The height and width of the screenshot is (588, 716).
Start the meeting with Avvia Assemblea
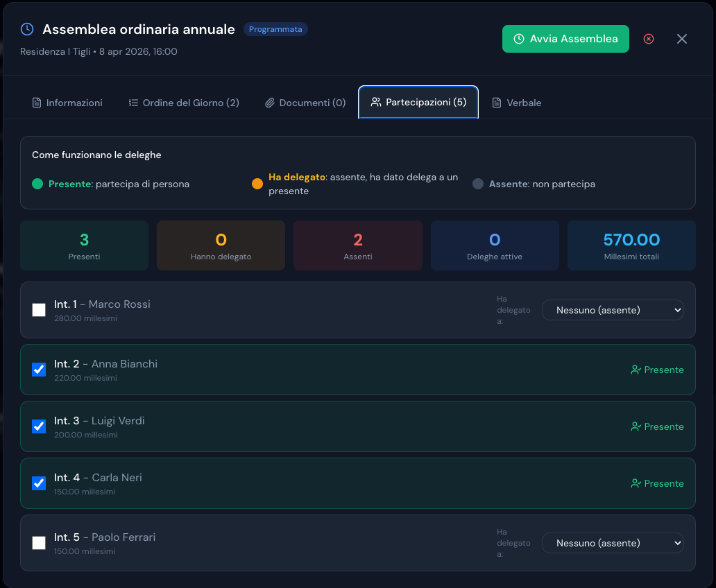(565, 39)
